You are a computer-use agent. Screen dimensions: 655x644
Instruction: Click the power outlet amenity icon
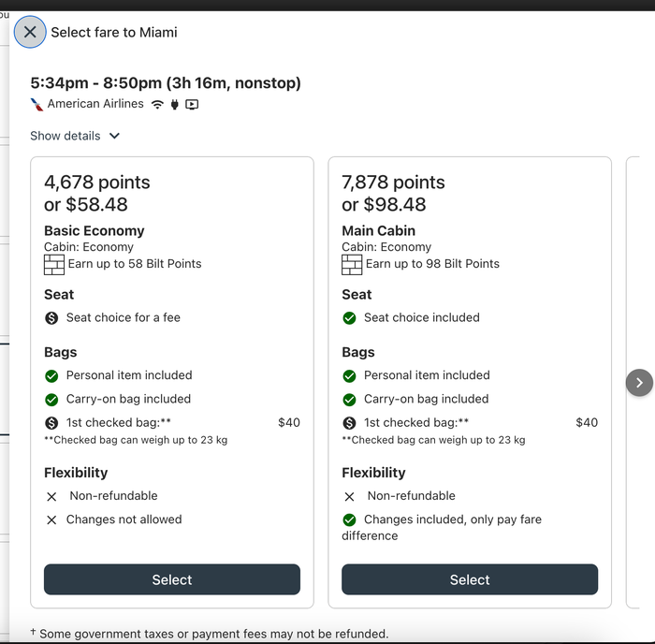tap(175, 104)
